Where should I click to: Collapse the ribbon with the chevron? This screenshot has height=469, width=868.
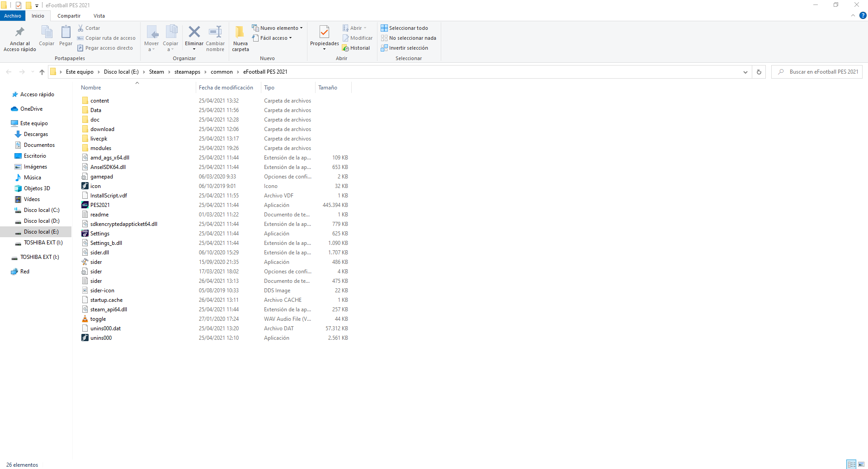853,15
